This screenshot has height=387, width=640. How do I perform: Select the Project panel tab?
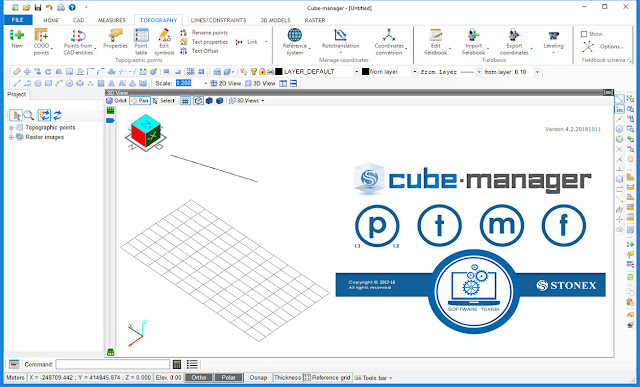(16, 94)
